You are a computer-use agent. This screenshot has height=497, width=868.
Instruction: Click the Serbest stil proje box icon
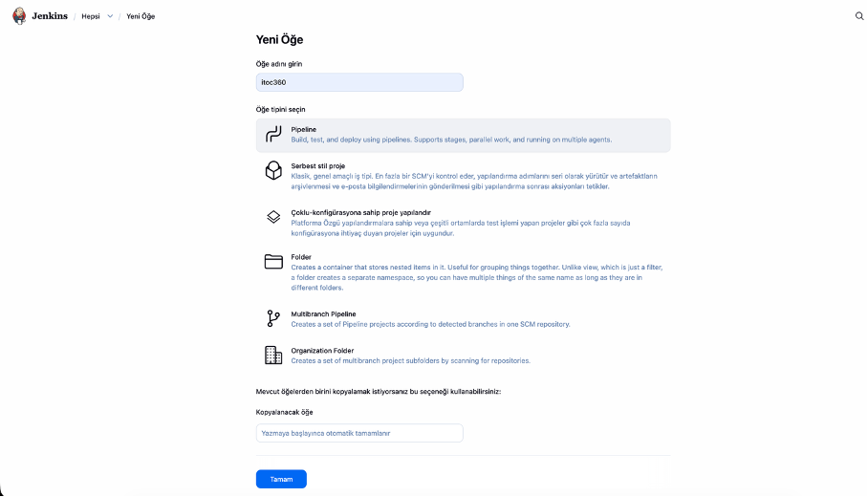click(x=273, y=171)
